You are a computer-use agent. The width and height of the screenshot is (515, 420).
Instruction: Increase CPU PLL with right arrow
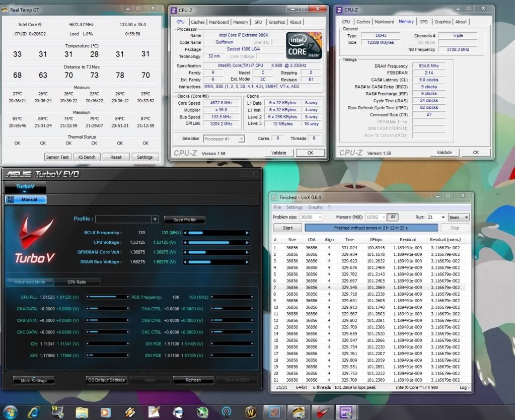pyautogui.click(x=128, y=297)
